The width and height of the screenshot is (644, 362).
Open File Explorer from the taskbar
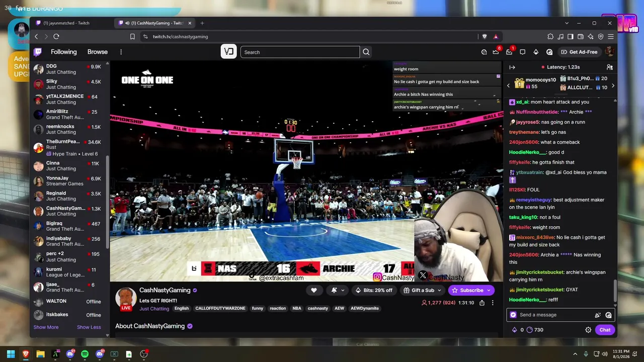click(40, 354)
